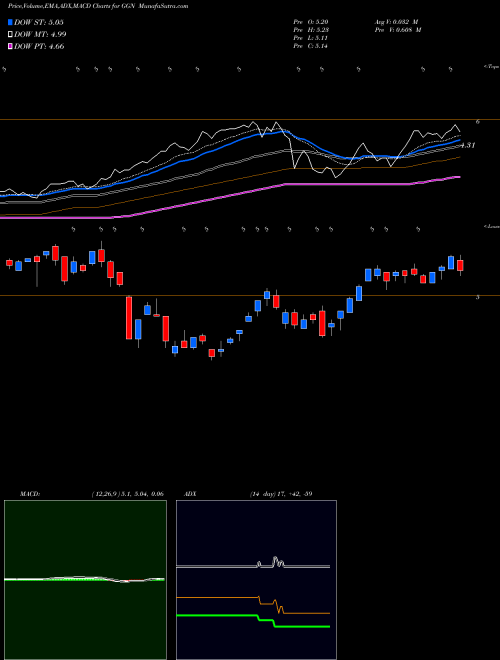Click the last red candlestick on the right
This screenshot has height=660, width=500.
click(x=460, y=265)
